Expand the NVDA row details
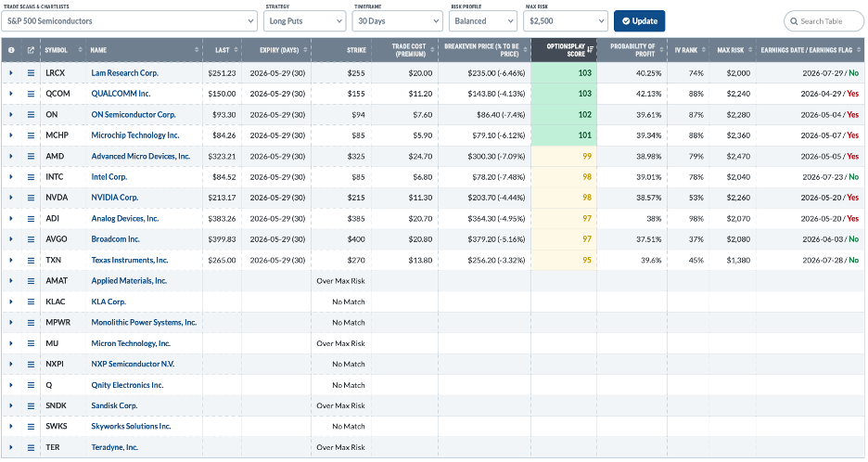 coord(10,198)
